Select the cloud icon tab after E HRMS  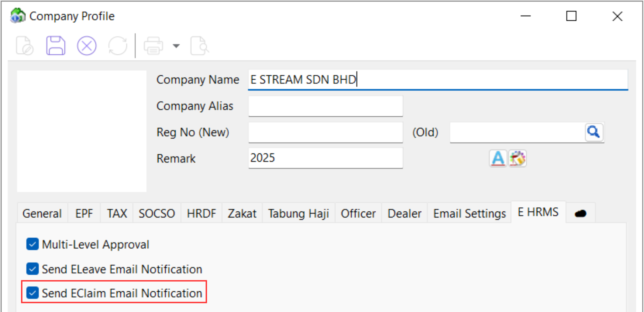pyautogui.click(x=580, y=213)
